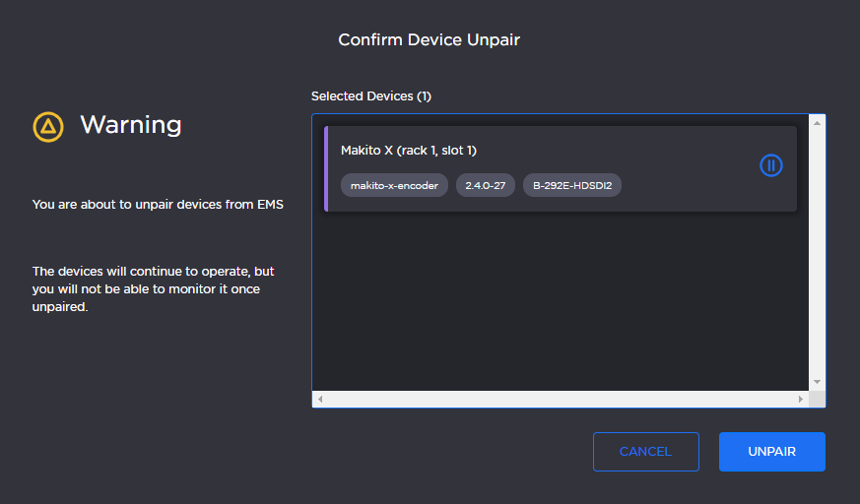860x504 pixels.
Task: Click the horizontal scrollbar left arrow
Action: [x=321, y=400]
